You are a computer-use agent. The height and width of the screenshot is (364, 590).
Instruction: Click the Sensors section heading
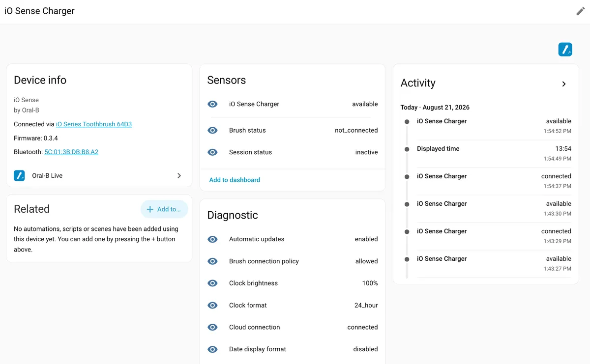pos(227,80)
